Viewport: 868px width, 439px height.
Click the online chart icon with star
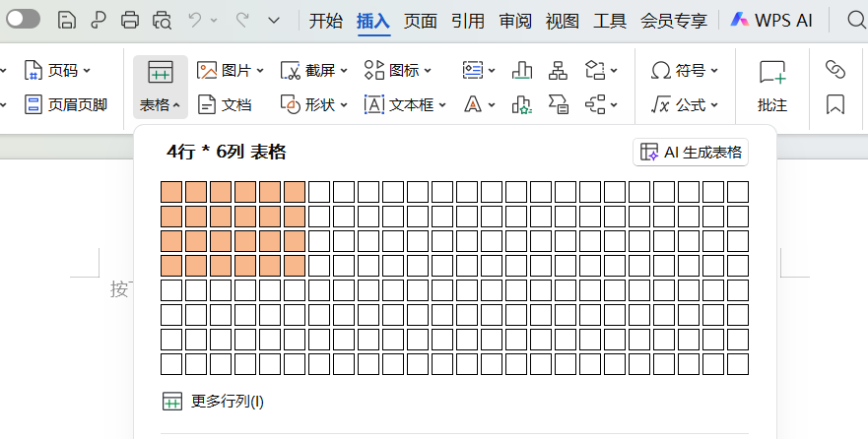522,104
